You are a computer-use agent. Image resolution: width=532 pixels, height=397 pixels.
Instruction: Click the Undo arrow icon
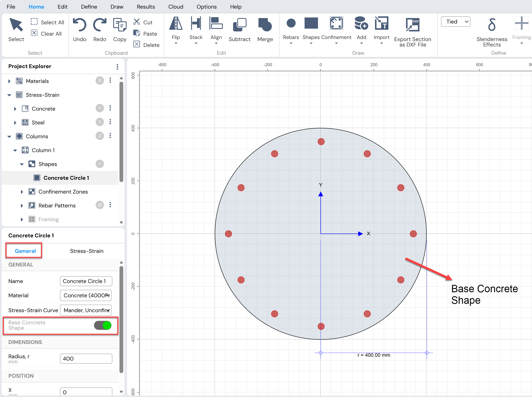point(79,25)
